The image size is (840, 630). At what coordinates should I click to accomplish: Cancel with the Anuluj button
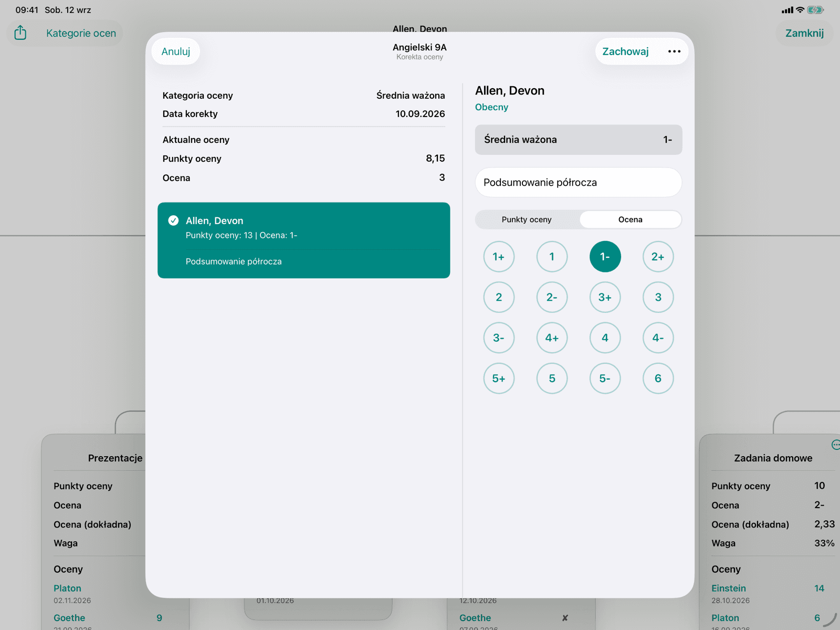coord(176,51)
